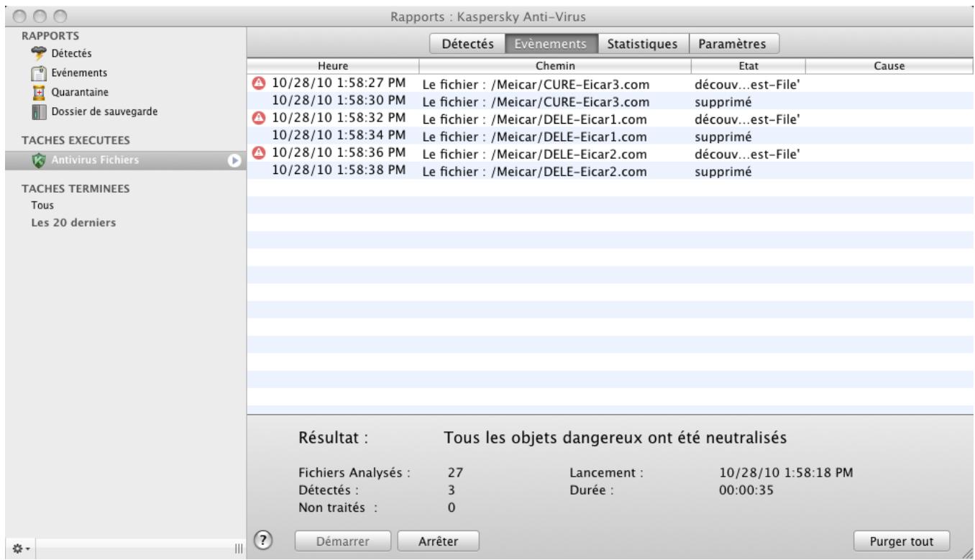Screen dimensions: 975x560
Task: Click DELE-Eicar1.com path in 1:58:34 row
Action: 535,137
